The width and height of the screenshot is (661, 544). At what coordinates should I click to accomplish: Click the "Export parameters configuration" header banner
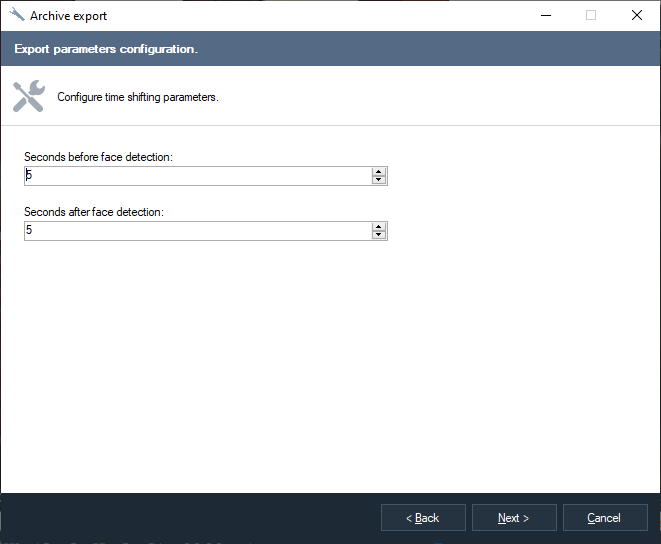[x=106, y=49]
